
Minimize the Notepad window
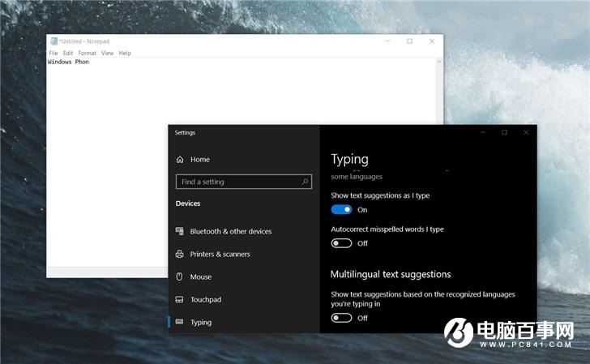click(x=387, y=41)
